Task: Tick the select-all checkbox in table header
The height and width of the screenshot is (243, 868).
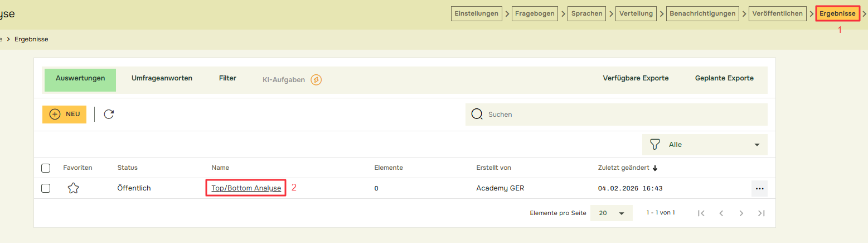Action: click(x=46, y=168)
